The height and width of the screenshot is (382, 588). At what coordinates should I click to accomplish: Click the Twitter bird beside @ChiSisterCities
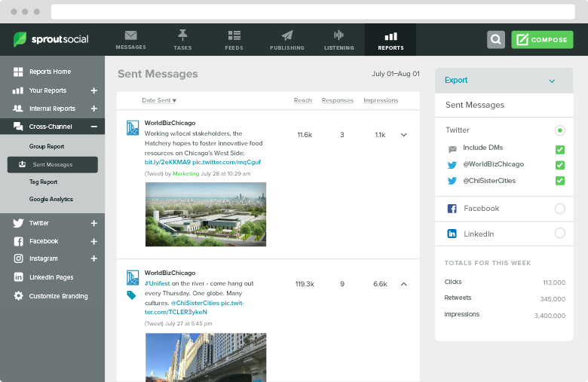[452, 181]
